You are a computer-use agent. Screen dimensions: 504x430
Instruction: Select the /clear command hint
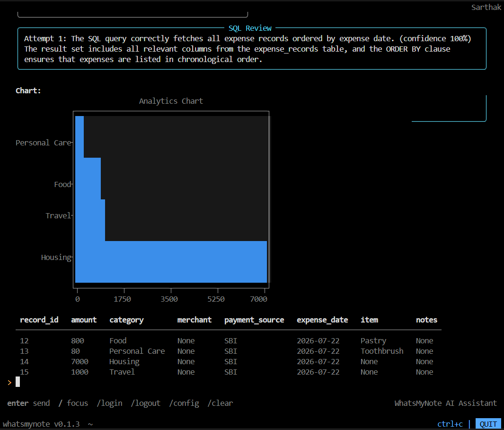(x=220, y=403)
